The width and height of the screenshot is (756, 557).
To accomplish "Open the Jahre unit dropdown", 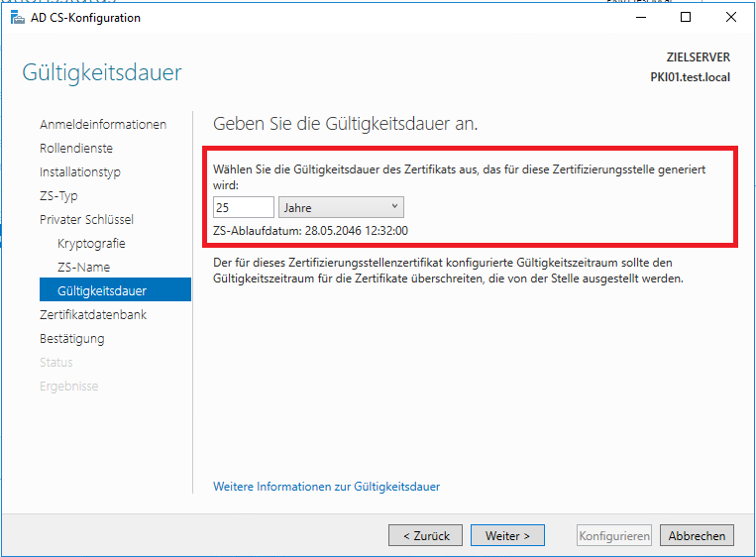I will [x=341, y=207].
